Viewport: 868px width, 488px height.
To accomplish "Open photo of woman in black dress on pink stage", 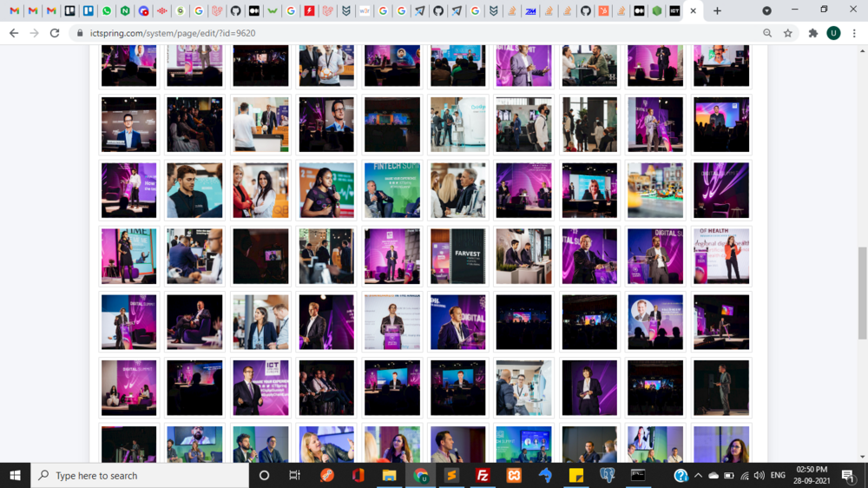I will click(129, 256).
